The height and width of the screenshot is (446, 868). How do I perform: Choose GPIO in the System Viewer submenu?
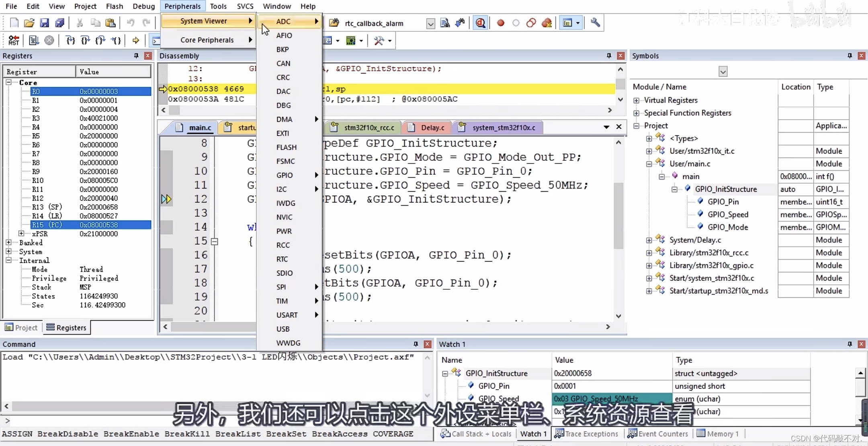click(x=285, y=175)
